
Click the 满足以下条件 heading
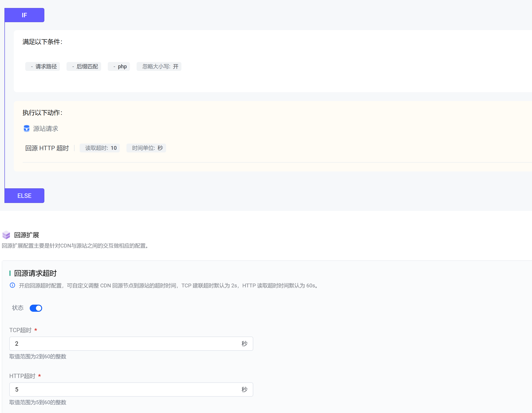[42, 42]
